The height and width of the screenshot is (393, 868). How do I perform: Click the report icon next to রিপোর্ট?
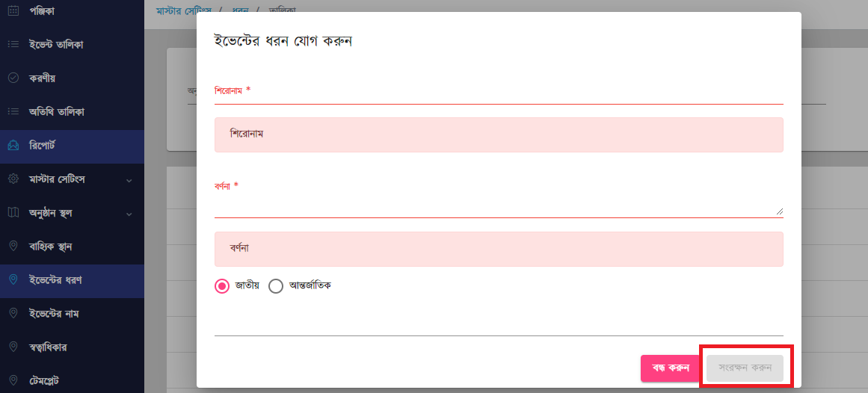coord(13,146)
